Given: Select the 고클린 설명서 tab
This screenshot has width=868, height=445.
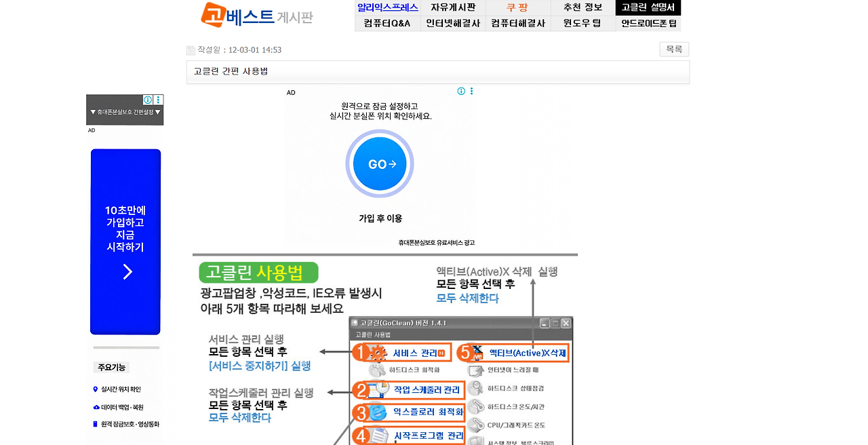Looking at the screenshot, I should tap(648, 7).
